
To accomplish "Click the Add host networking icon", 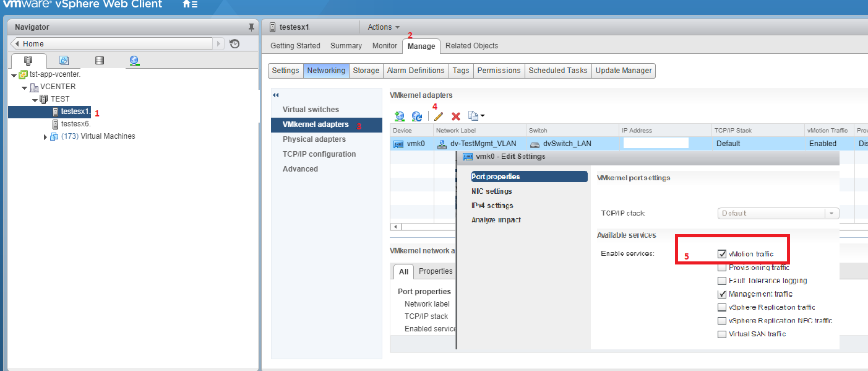I will [x=400, y=116].
